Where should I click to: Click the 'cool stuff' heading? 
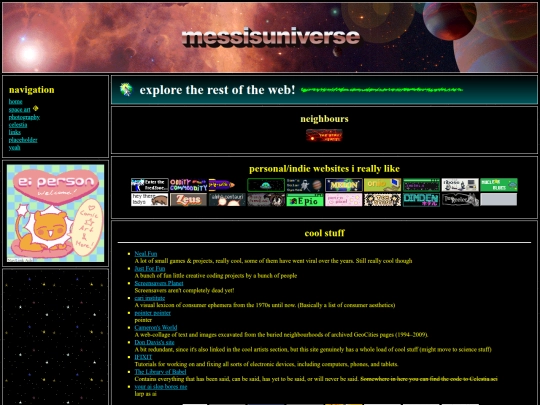click(x=324, y=233)
